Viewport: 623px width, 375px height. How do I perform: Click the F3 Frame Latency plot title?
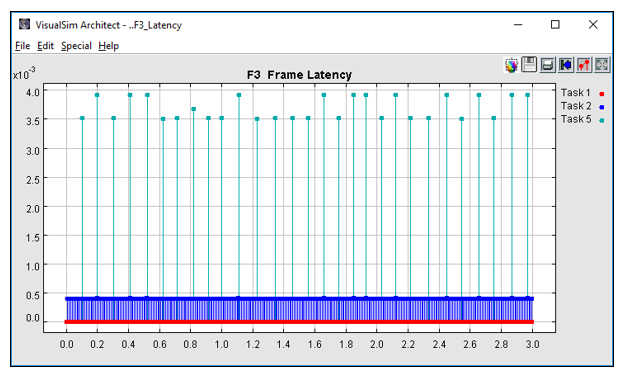point(299,75)
